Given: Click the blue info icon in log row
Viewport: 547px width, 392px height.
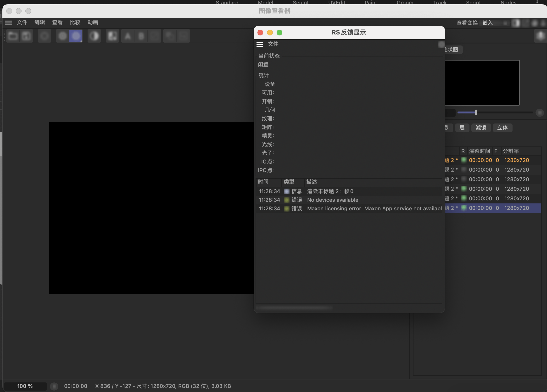Looking at the screenshot, I should (x=286, y=191).
